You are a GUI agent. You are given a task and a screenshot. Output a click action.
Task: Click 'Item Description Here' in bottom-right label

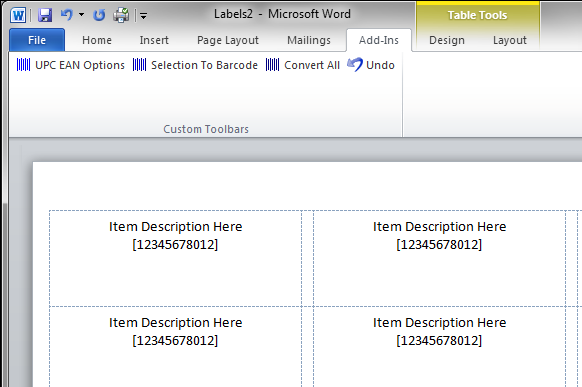(439, 323)
